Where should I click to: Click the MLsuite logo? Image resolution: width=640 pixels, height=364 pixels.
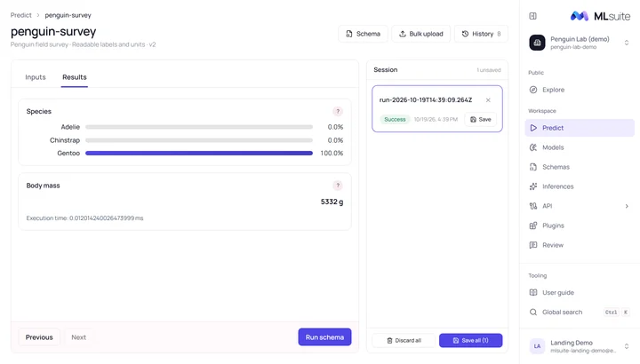(600, 16)
